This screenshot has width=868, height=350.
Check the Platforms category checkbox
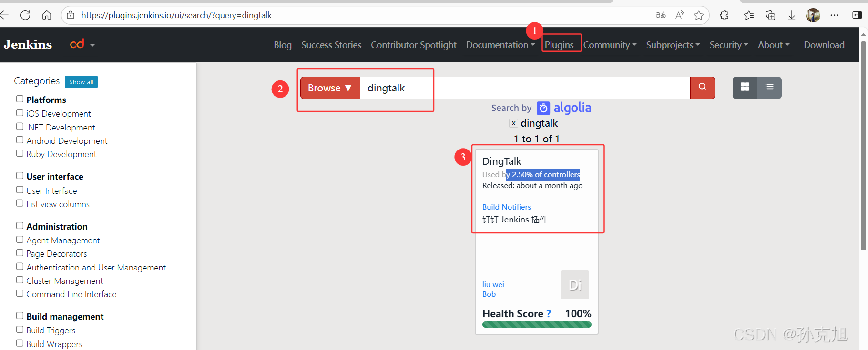20,99
